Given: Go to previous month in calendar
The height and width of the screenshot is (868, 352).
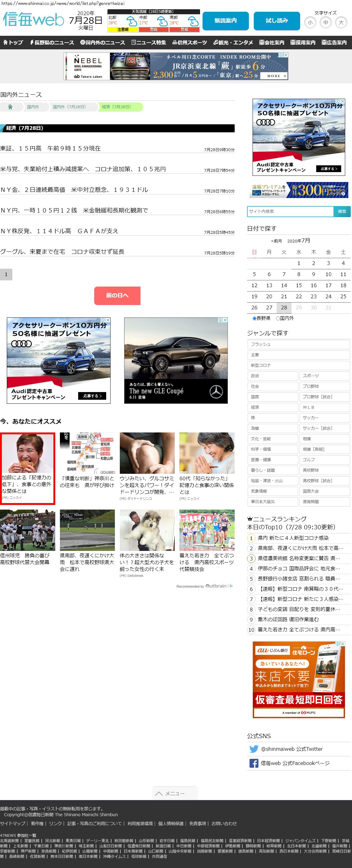Looking at the screenshot, I should click(x=276, y=241).
